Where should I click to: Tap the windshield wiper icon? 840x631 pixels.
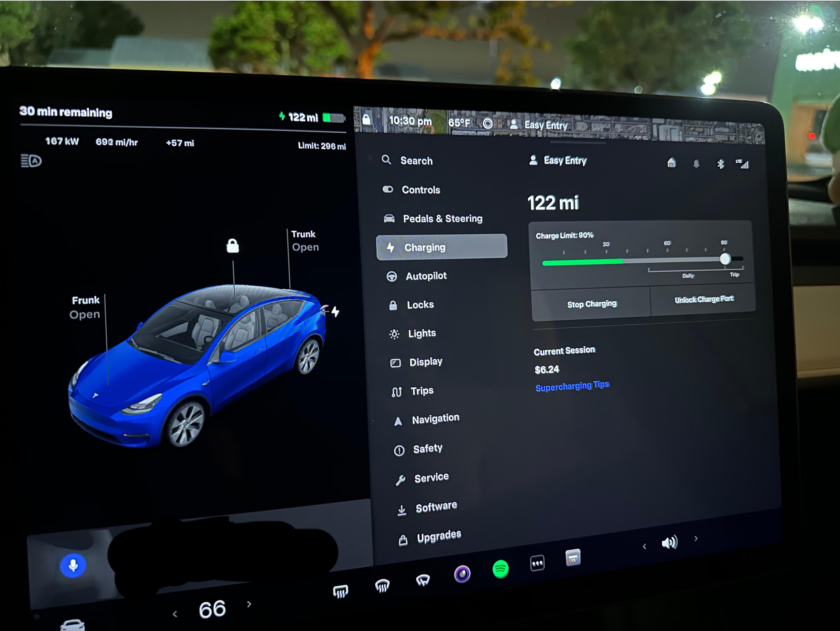pyautogui.click(x=423, y=580)
